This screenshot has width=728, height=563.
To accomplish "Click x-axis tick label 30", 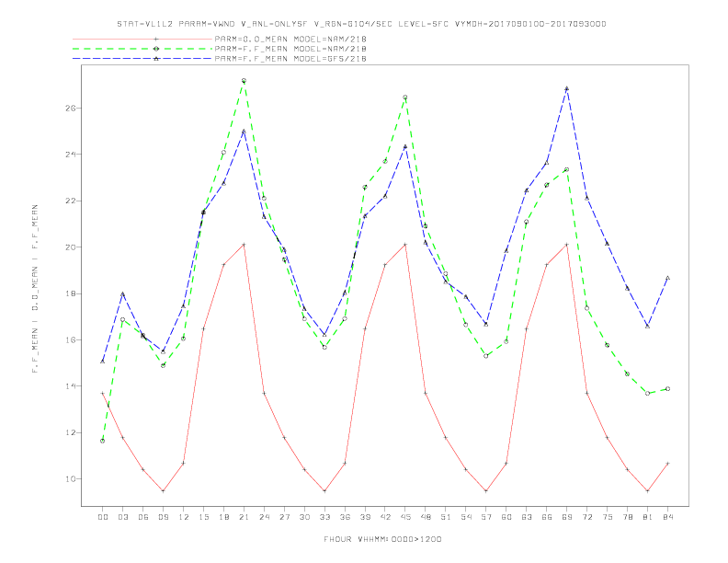I will (304, 517).
